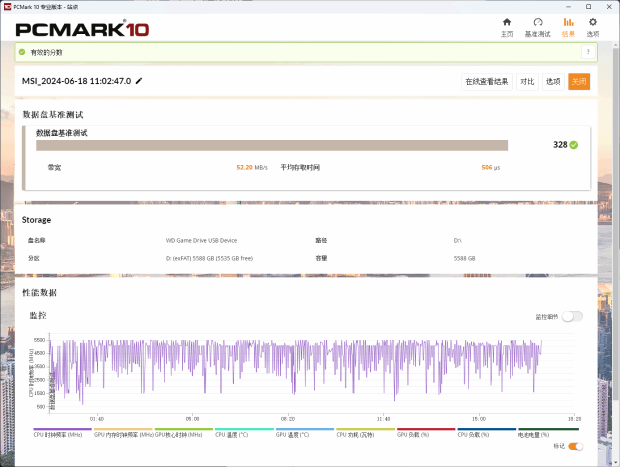Screen dimensions: 620x467
Task: Click the capacity value 5588 GB
Action: [x=464, y=258]
